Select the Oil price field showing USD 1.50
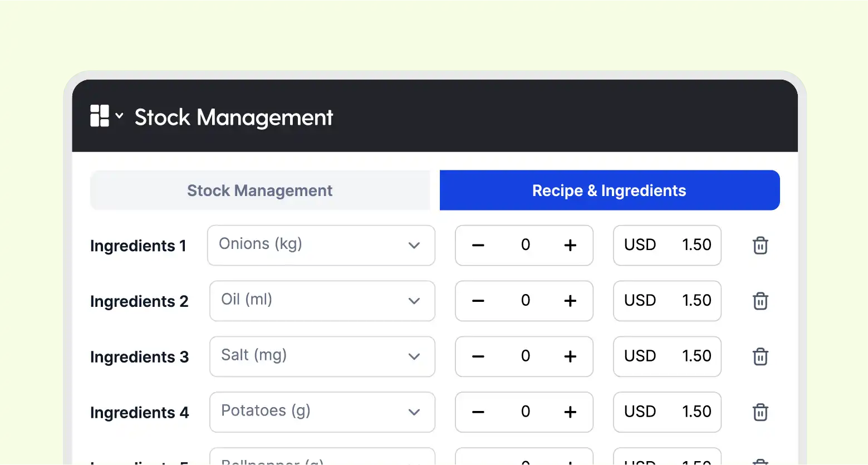Viewport: 868px width, 465px height. click(x=667, y=301)
